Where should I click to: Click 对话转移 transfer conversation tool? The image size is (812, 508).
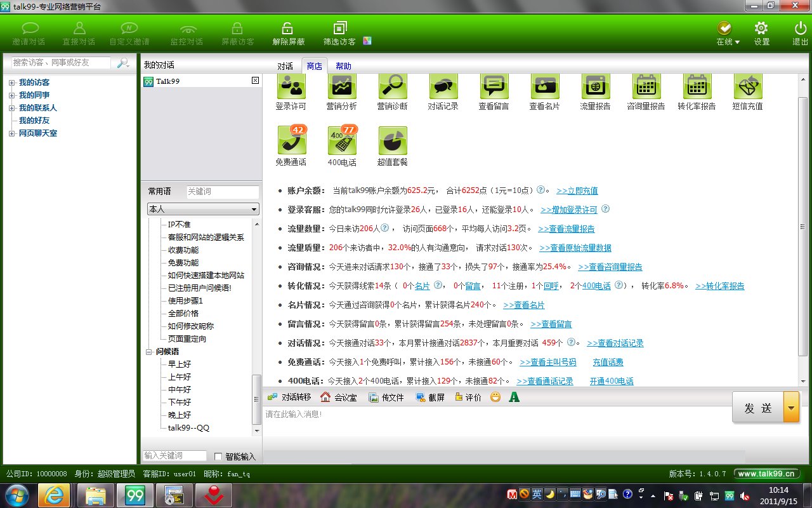pyautogui.click(x=289, y=397)
